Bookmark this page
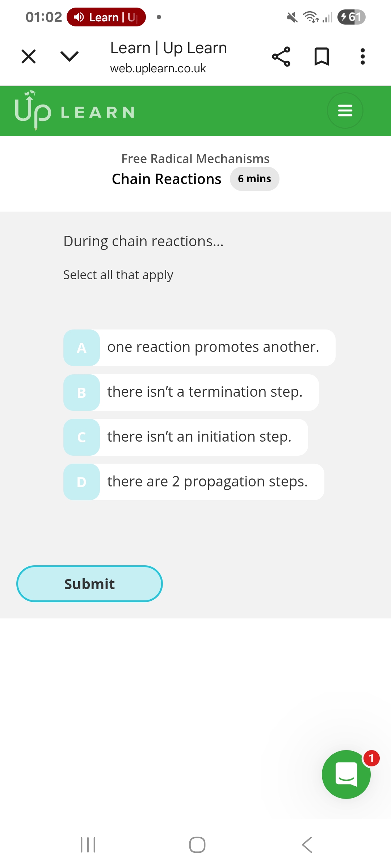The image size is (391, 868). [x=321, y=57]
